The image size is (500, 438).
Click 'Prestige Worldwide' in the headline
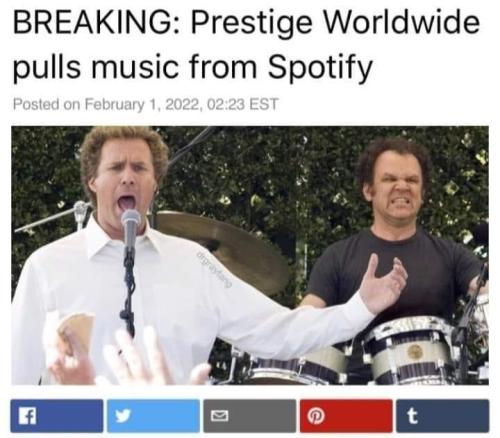335,25
